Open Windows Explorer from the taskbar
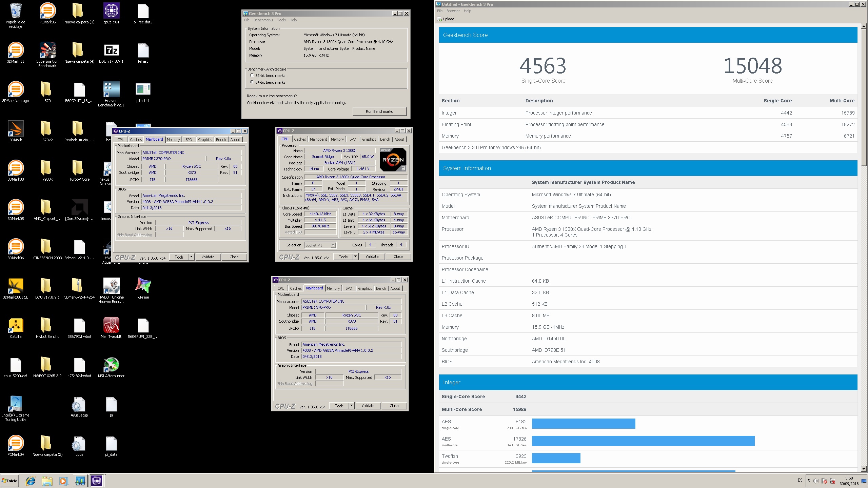Viewport: 868px width, 488px height. tap(47, 481)
